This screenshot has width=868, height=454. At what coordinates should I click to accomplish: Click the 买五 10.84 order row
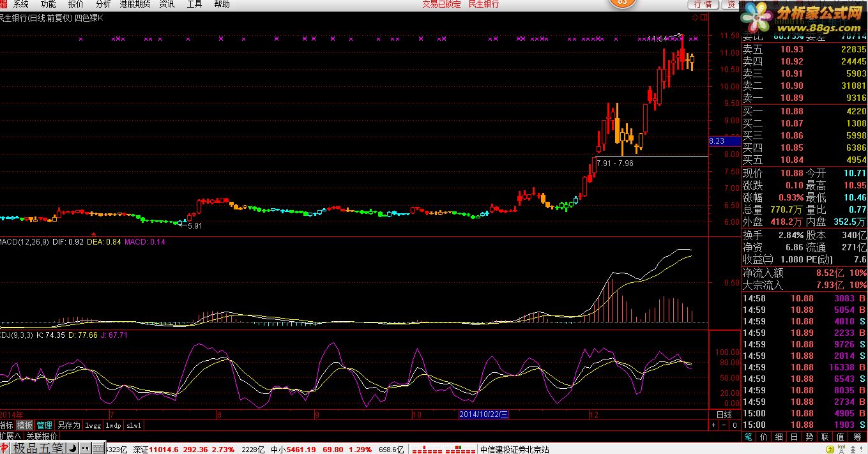click(x=804, y=160)
